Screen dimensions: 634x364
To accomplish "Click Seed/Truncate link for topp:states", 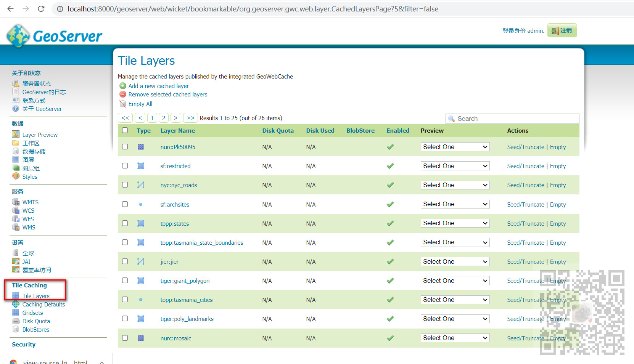I will (526, 223).
